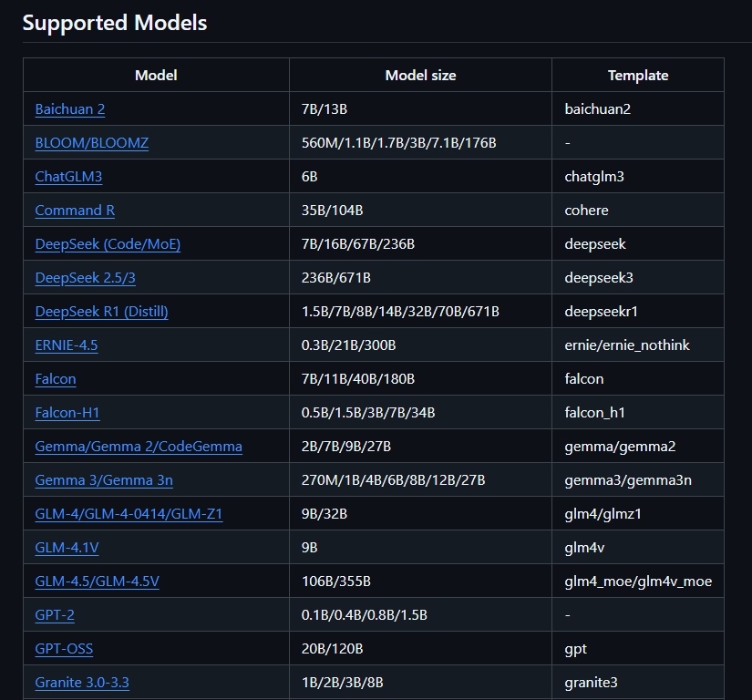Open the Falcon model link

click(56, 379)
